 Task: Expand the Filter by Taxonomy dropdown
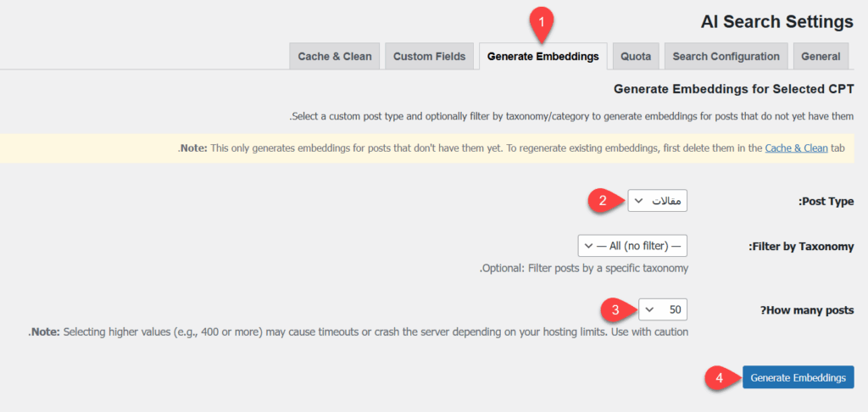click(x=632, y=246)
